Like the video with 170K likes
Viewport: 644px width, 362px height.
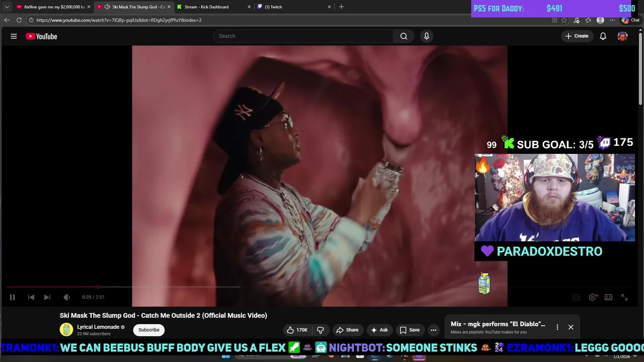pos(297,330)
